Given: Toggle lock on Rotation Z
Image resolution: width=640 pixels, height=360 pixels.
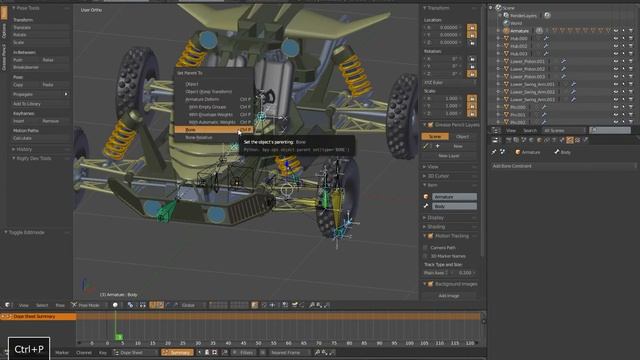Looking at the screenshot, I should click(x=471, y=73).
